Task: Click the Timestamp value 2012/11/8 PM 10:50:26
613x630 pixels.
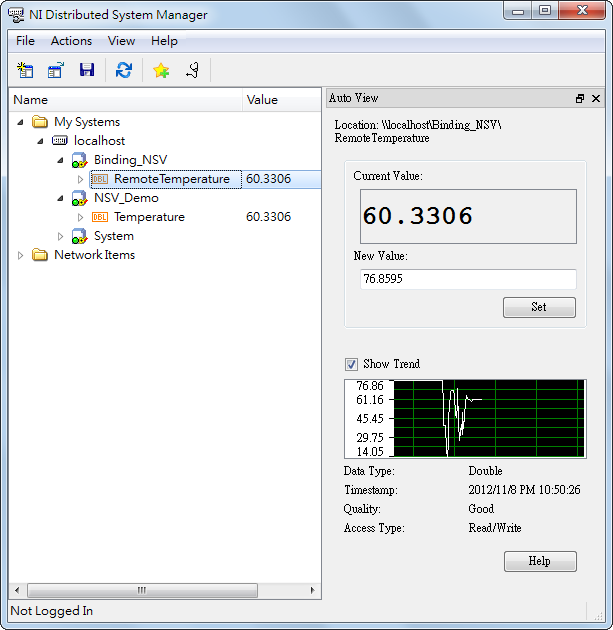Action: tap(524, 490)
